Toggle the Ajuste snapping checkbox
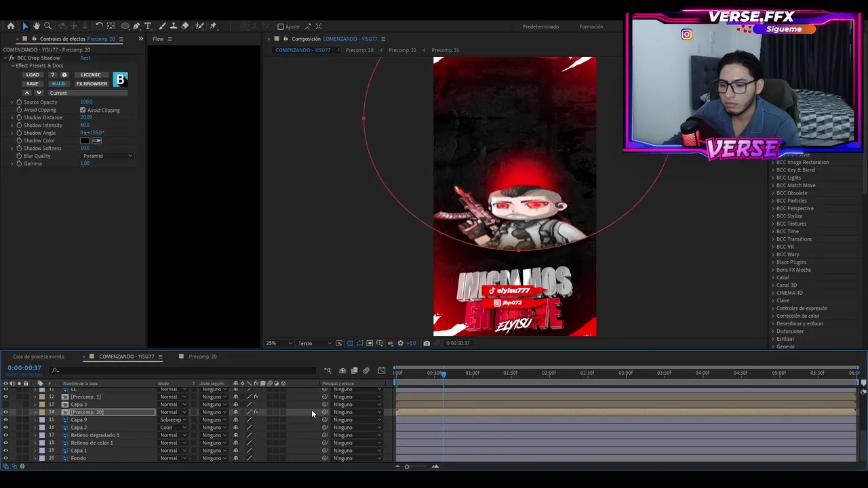The height and width of the screenshot is (488, 868). point(281,26)
